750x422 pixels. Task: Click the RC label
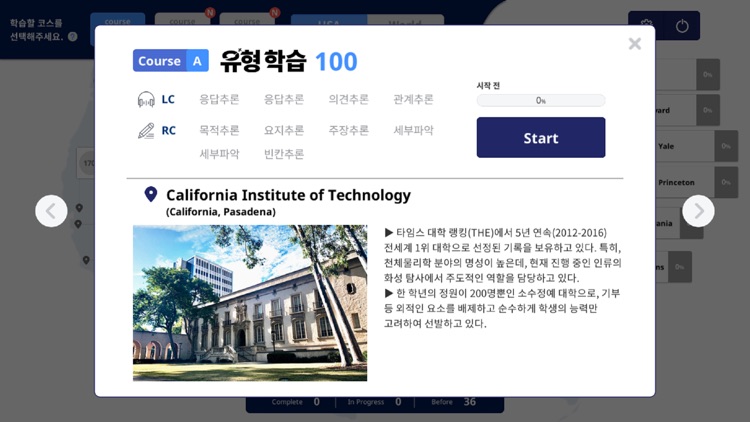point(168,131)
